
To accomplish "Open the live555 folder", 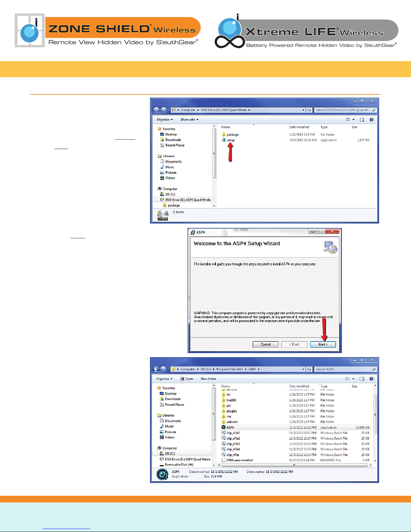I will [x=229, y=400].
